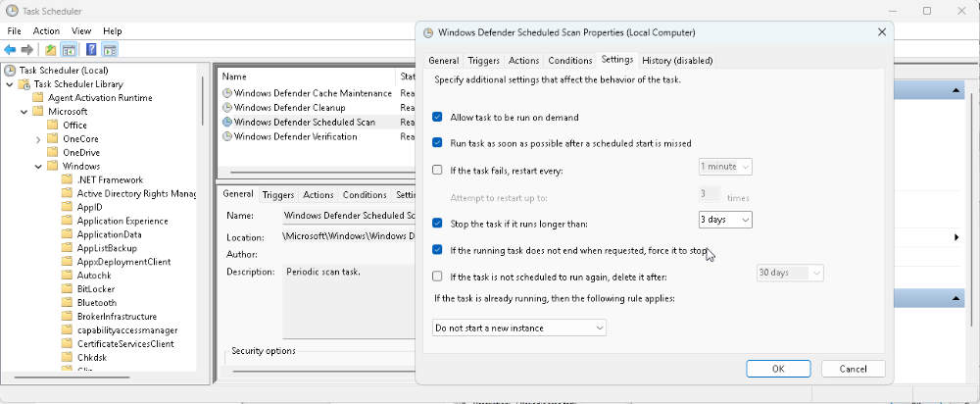Select the Application Experience folder in tree
The width and height of the screenshot is (980, 404).
[122, 221]
